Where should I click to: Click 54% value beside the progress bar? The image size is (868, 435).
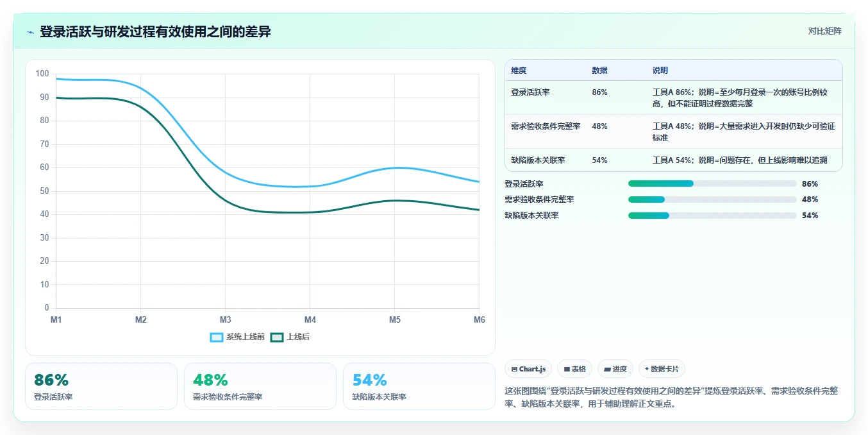click(x=810, y=216)
